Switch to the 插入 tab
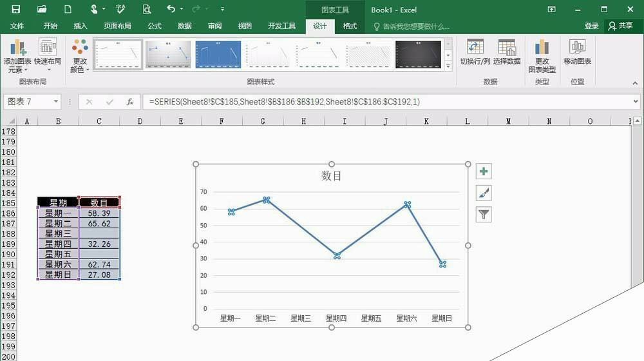Image resolution: width=644 pixels, height=361 pixels. [80, 26]
